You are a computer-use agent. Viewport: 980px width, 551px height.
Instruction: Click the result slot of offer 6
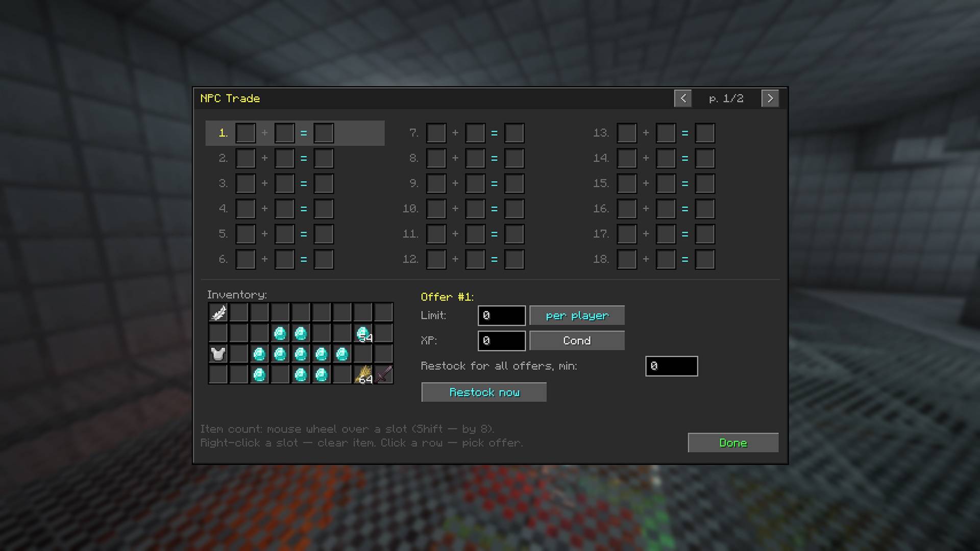tap(324, 259)
